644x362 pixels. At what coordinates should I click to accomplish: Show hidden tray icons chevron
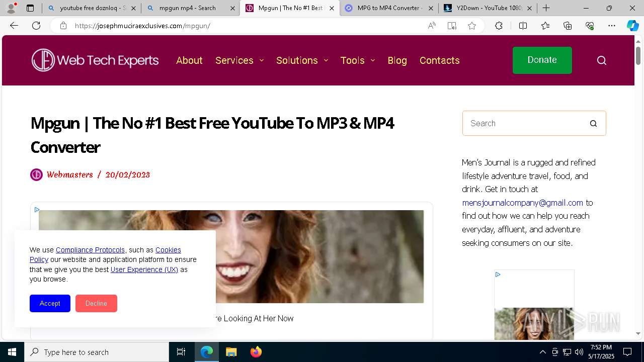pyautogui.click(x=542, y=352)
